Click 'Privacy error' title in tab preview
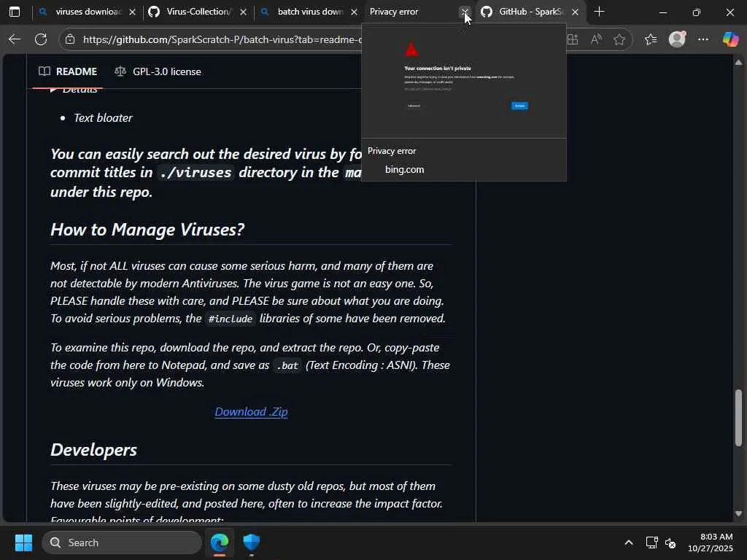This screenshot has width=747, height=560. click(x=392, y=151)
